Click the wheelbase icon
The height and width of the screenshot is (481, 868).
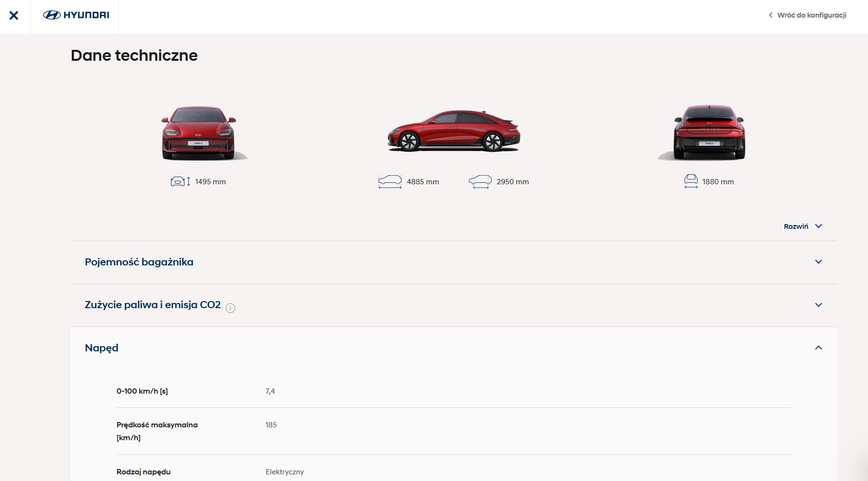480,182
